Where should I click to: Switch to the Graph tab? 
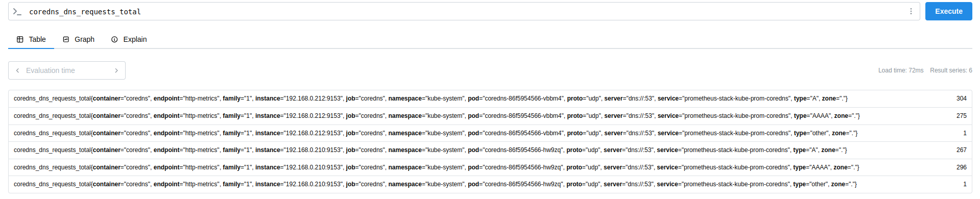(x=79, y=39)
